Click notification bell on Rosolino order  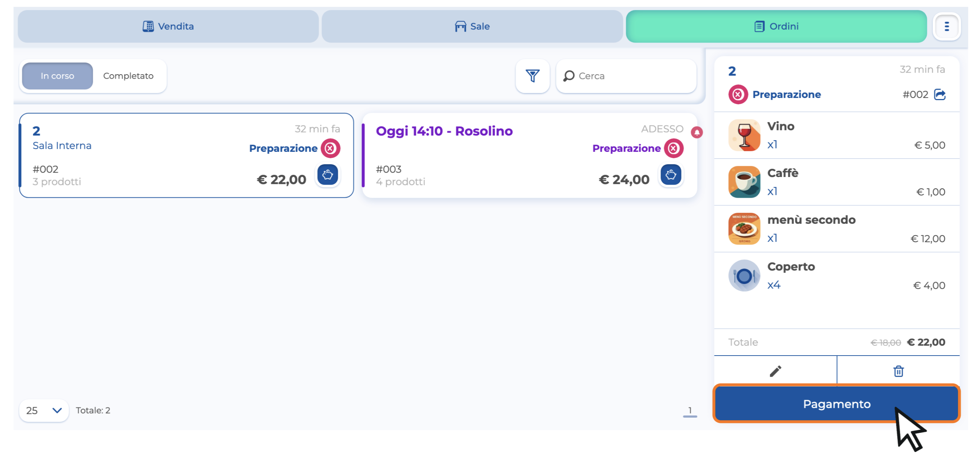(x=697, y=132)
